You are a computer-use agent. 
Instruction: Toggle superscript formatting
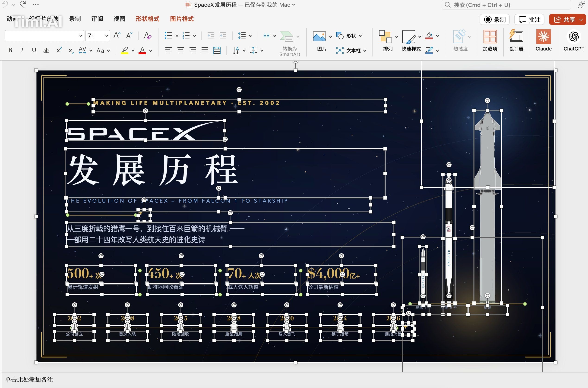coord(59,50)
